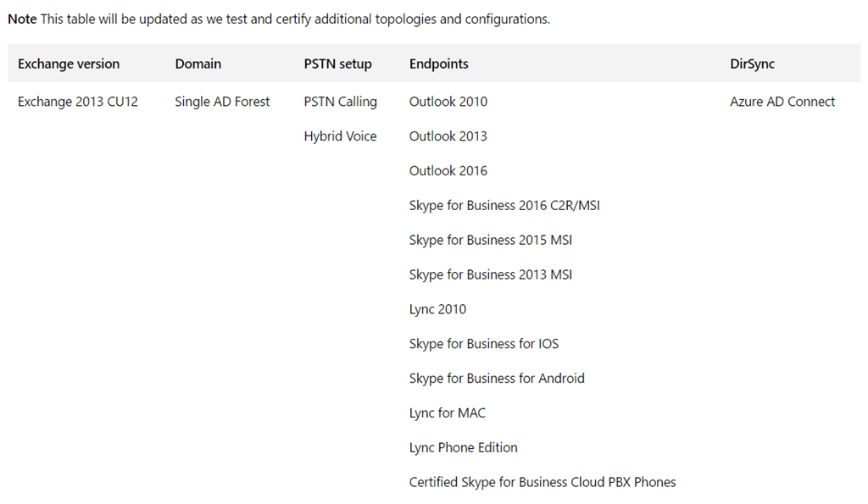Click the Endpoints column header
The height and width of the screenshot is (504, 868).
438,64
